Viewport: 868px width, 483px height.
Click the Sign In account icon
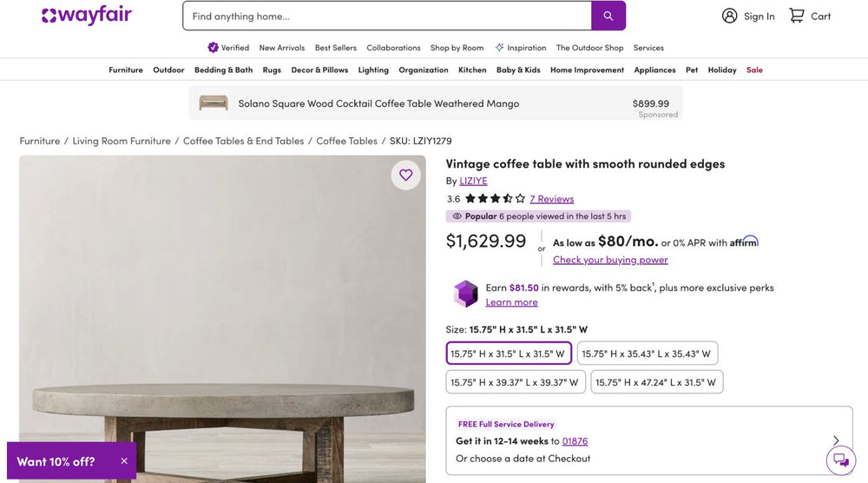point(730,16)
